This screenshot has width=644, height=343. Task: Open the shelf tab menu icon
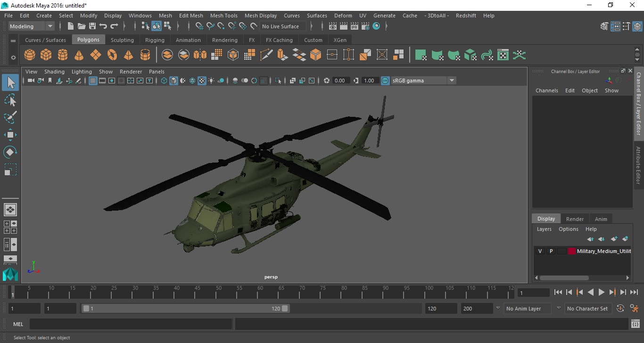tap(13, 41)
